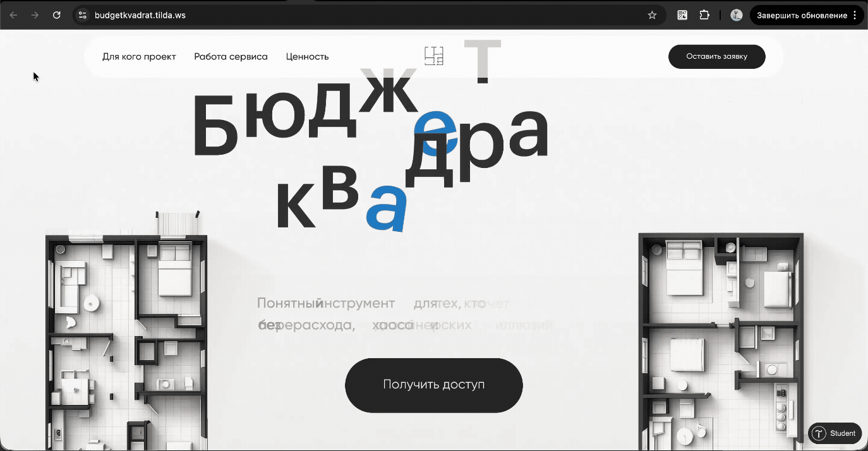Click the left apartment floor plan image
This screenshot has height=451, width=868.
[126, 332]
